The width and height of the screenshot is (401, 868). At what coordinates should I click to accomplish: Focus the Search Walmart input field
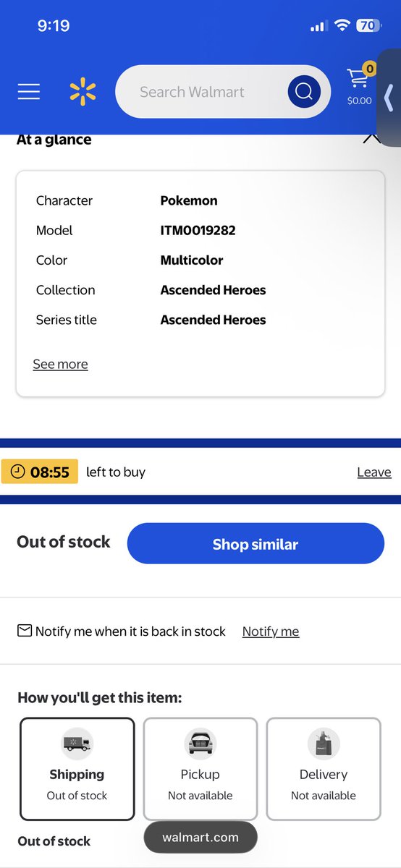click(x=203, y=92)
